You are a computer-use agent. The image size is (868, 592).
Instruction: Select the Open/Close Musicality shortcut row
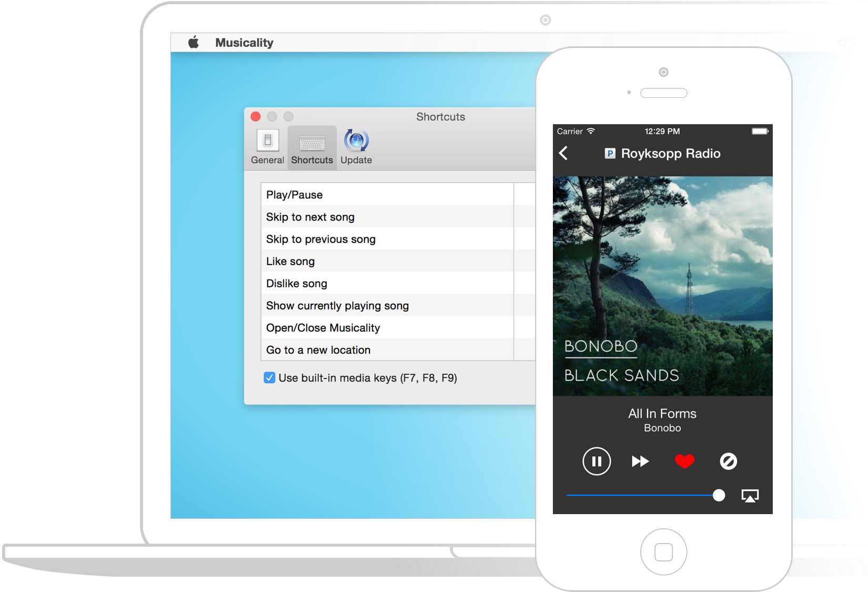[398, 327]
